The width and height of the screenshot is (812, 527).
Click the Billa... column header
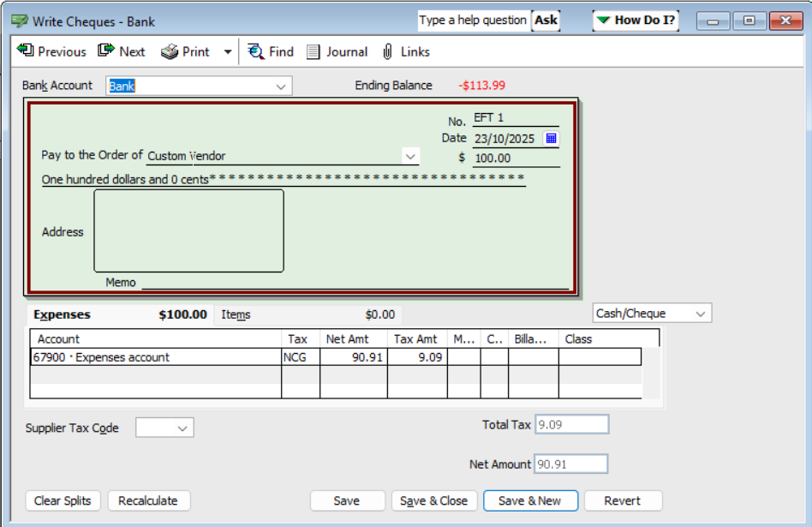click(x=534, y=338)
